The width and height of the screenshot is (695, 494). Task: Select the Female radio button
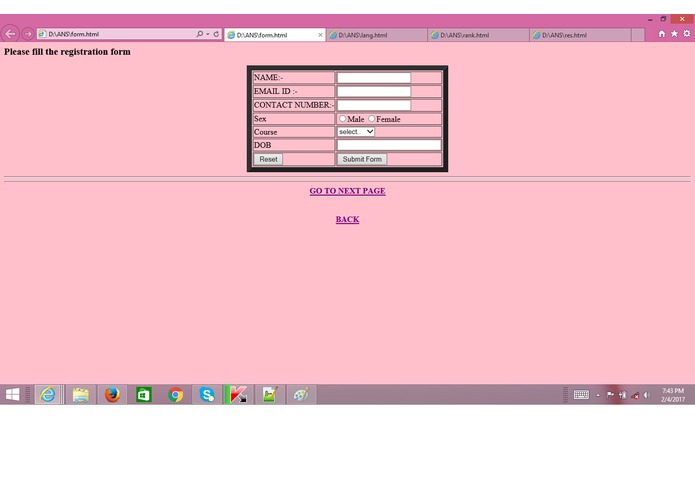(371, 119)
